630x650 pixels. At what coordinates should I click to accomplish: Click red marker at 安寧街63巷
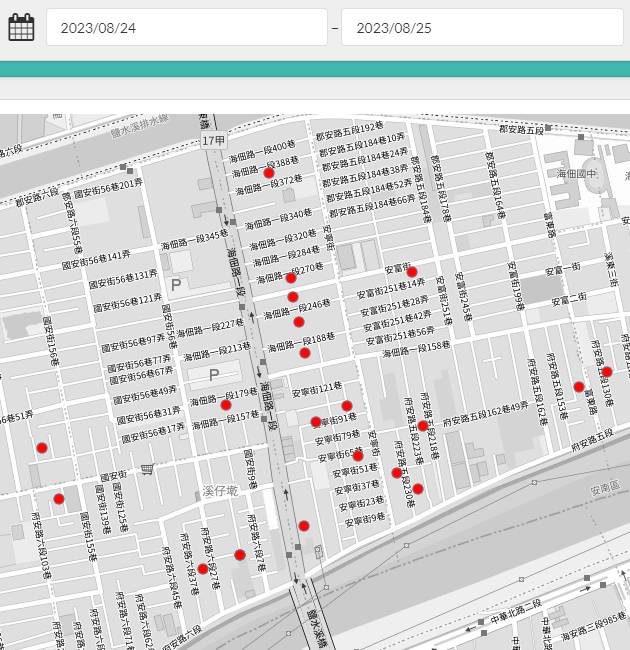[358, 455]
